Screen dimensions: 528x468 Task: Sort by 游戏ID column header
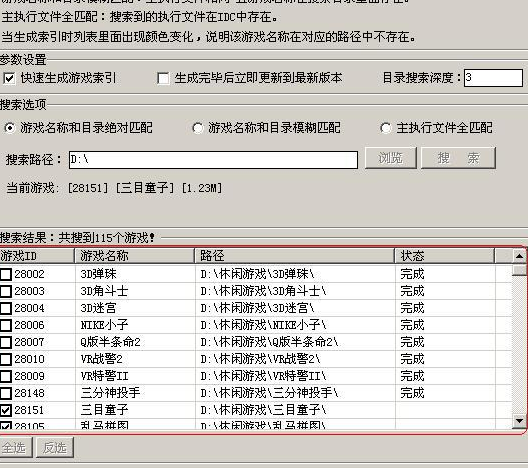pos(37,256)
